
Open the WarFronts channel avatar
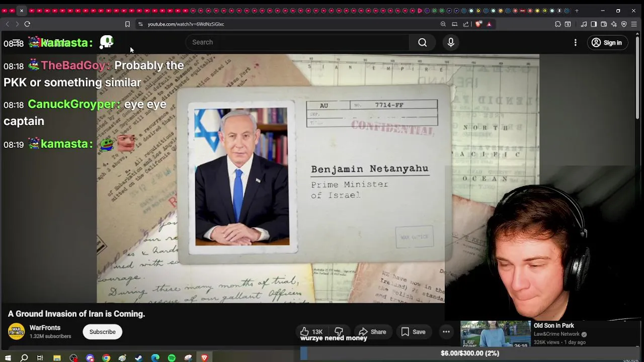point(16,331)
